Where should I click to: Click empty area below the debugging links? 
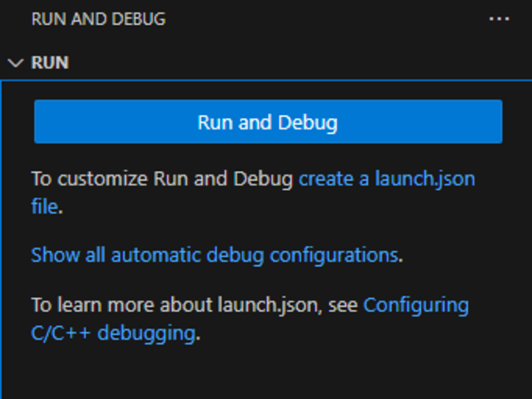tap(266, 372)
